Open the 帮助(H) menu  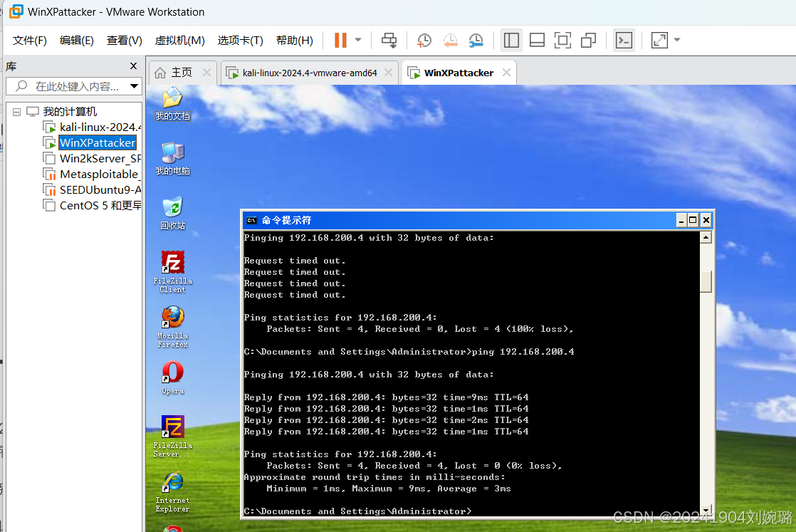coord(295,41)
